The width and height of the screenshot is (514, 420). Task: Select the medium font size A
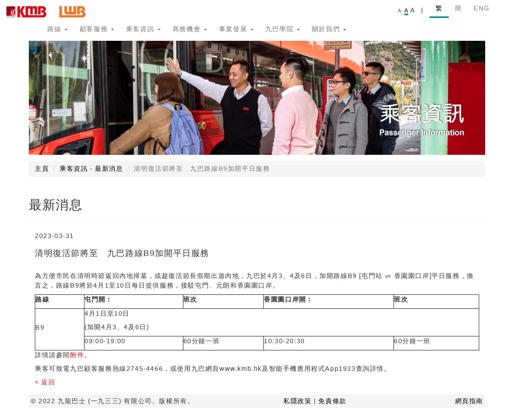point(406,10)
